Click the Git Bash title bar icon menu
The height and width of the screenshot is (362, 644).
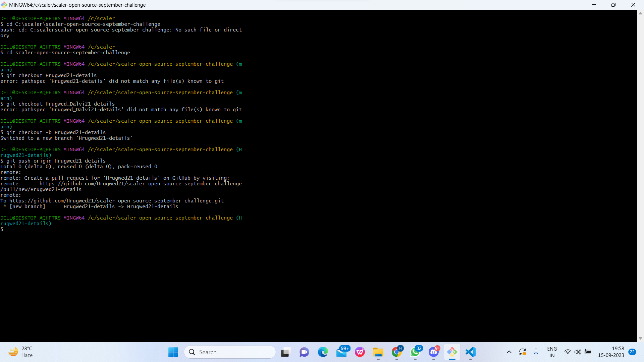click(x=4, y=5)
